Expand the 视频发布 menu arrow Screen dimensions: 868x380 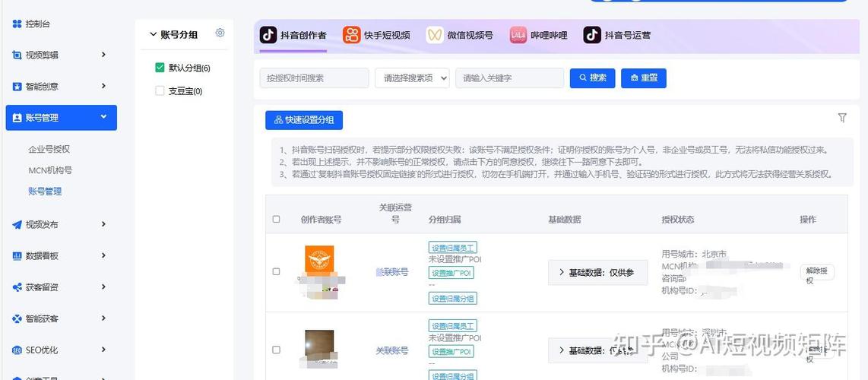coord(103,224)
